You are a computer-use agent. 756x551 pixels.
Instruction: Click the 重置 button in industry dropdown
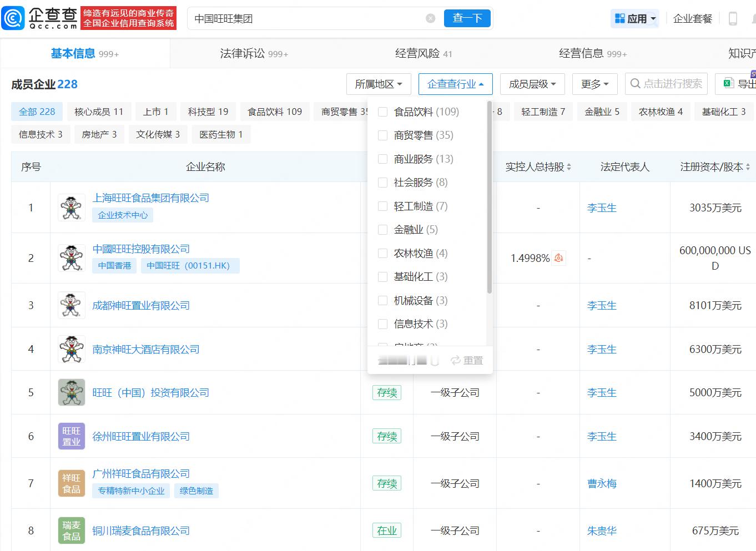point(467,361)
